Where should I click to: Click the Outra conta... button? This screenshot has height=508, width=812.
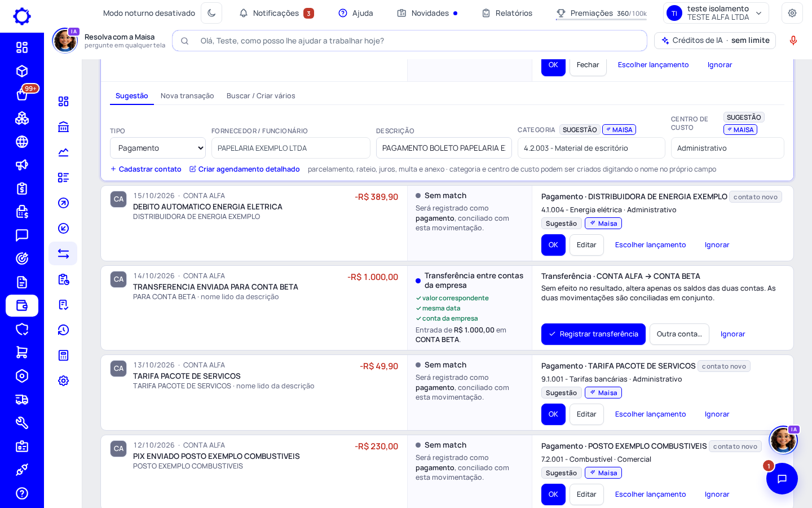coord(679,334)
